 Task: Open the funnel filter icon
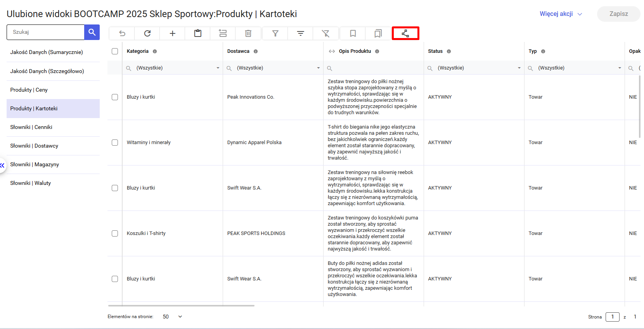(x=275, y=33)
